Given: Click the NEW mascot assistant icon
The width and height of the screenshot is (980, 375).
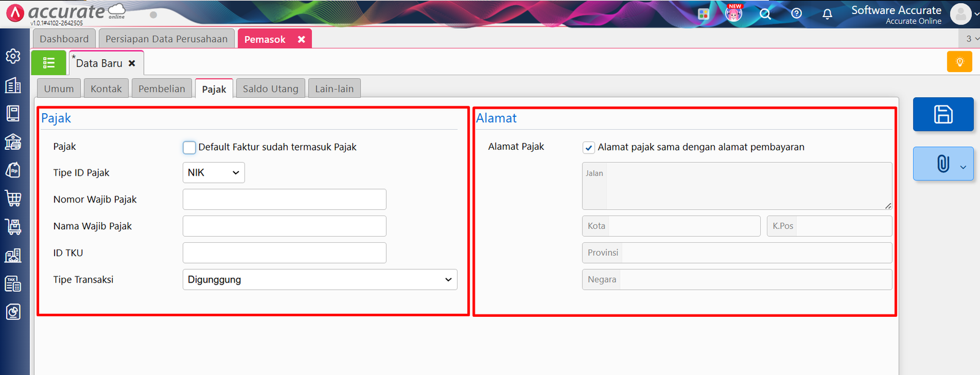Looking at the screenshot, I should pyautogui.click(x=734, y=13).
